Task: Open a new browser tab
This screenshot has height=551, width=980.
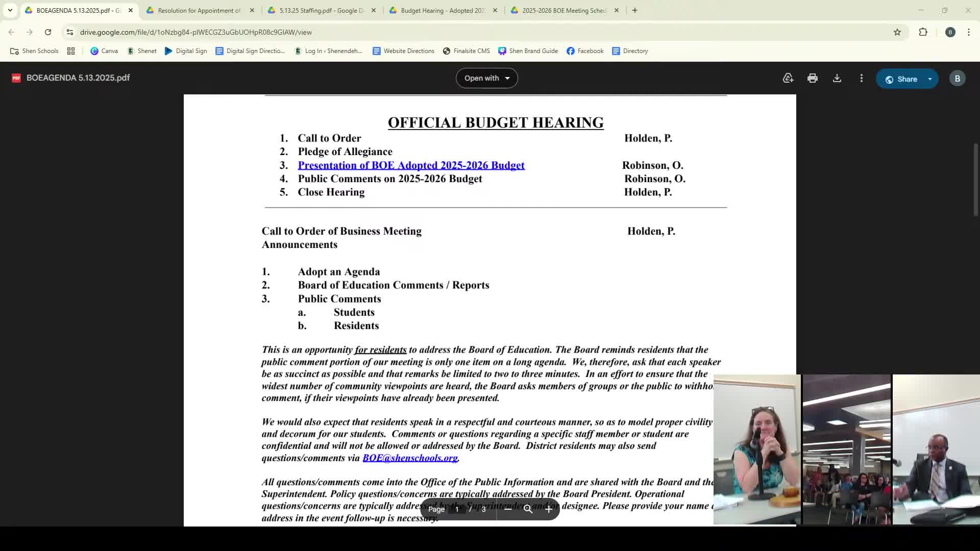Action: [634, 10]
